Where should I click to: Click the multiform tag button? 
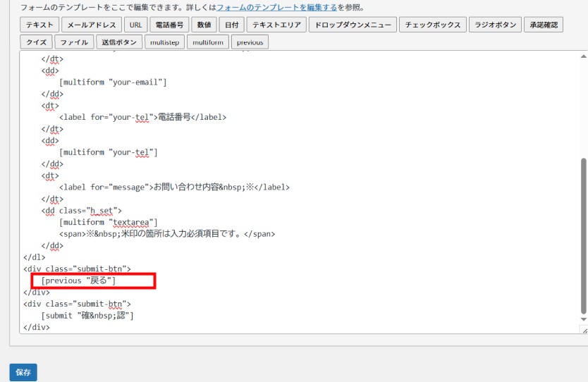pyautogui.click(x=207, y=42)
